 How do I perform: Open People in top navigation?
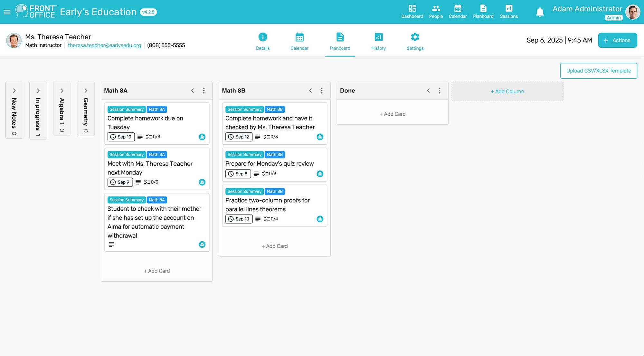436,12
